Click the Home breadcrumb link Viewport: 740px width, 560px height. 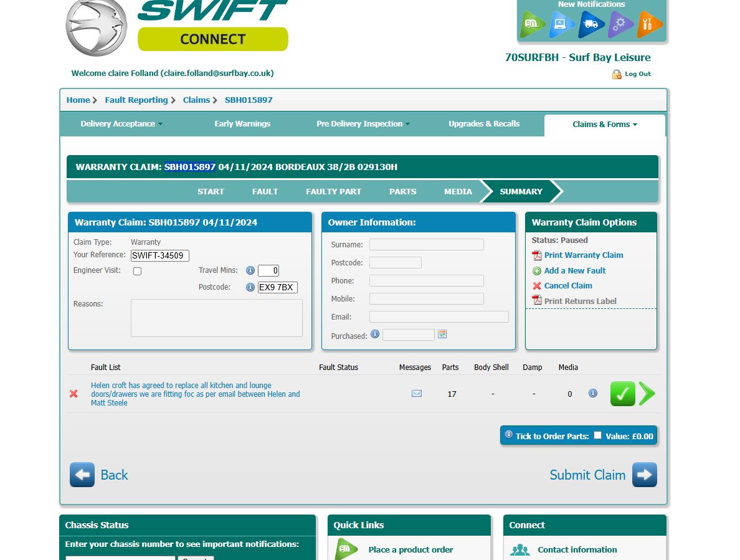point(78,100)
